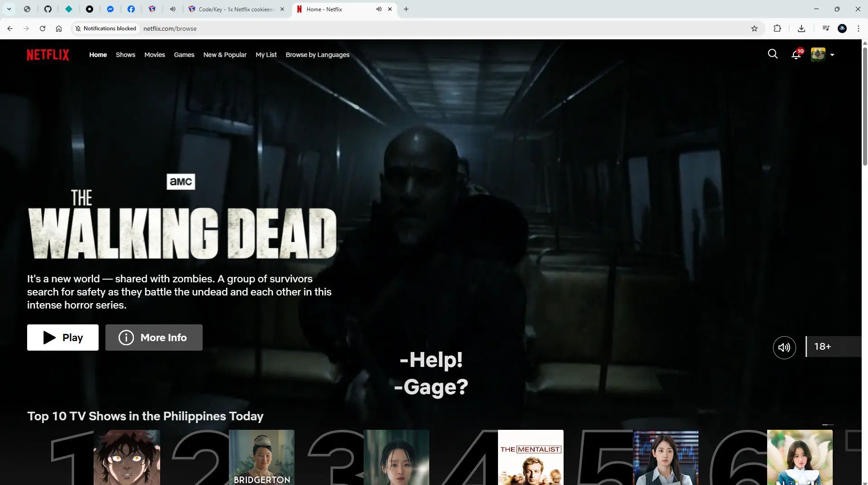The width and height of the screenshot is (868, 485).
Task: Click the Netflix logo
Action: coord(48,55)
